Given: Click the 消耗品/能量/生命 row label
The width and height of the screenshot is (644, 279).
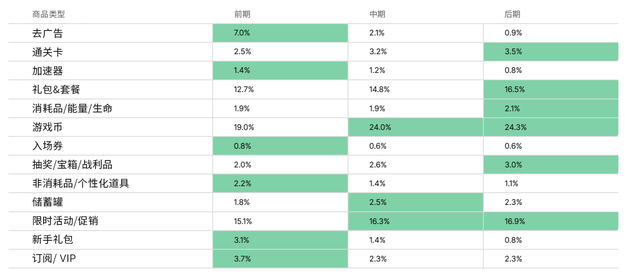Looking at the screenshot, I should [72, 108].
